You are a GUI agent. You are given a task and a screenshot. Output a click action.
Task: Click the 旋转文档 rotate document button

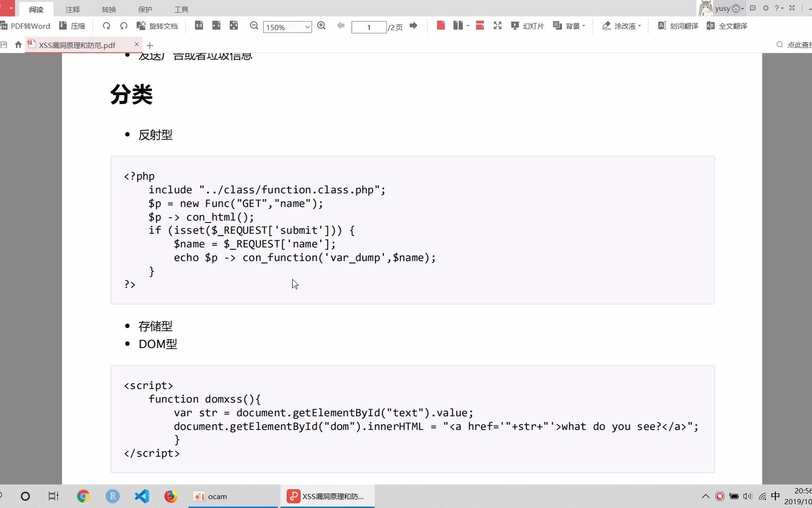coord(157,26)
